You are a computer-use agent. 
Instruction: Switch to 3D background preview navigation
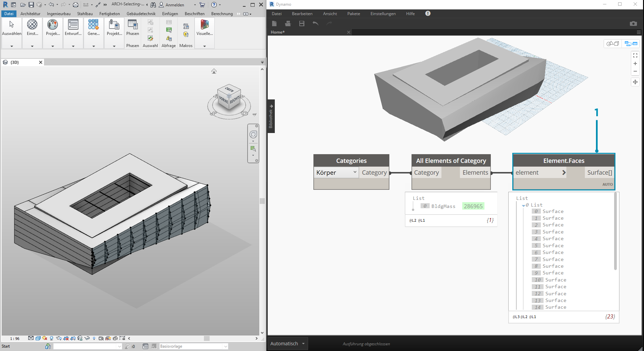[x=613, y=44]
